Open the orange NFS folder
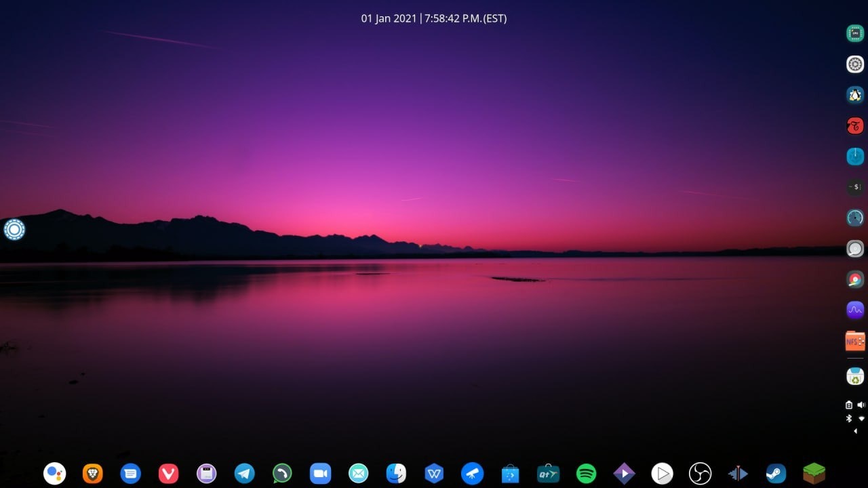Image resolution: width=868 pixels, height=488 pixels. [855, 341]
